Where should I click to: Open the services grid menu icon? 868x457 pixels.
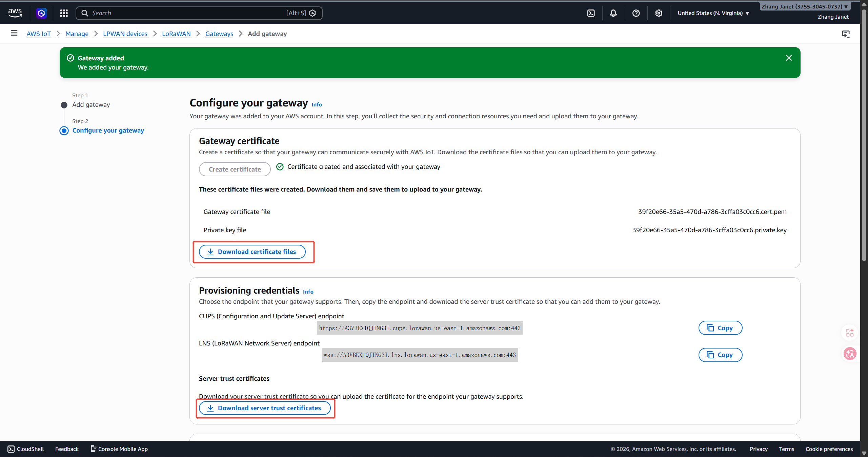coord(64,13)
